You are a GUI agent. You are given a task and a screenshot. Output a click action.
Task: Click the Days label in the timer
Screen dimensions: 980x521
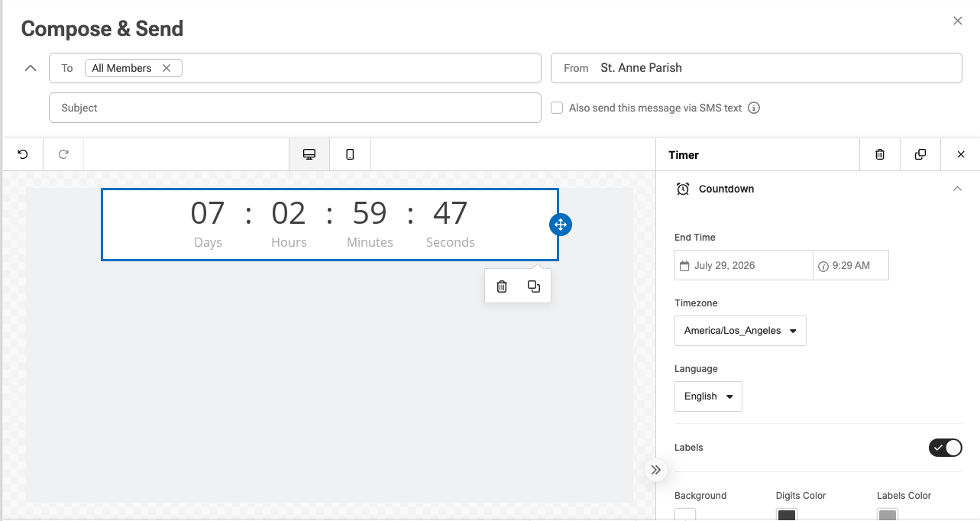(208, 242)
